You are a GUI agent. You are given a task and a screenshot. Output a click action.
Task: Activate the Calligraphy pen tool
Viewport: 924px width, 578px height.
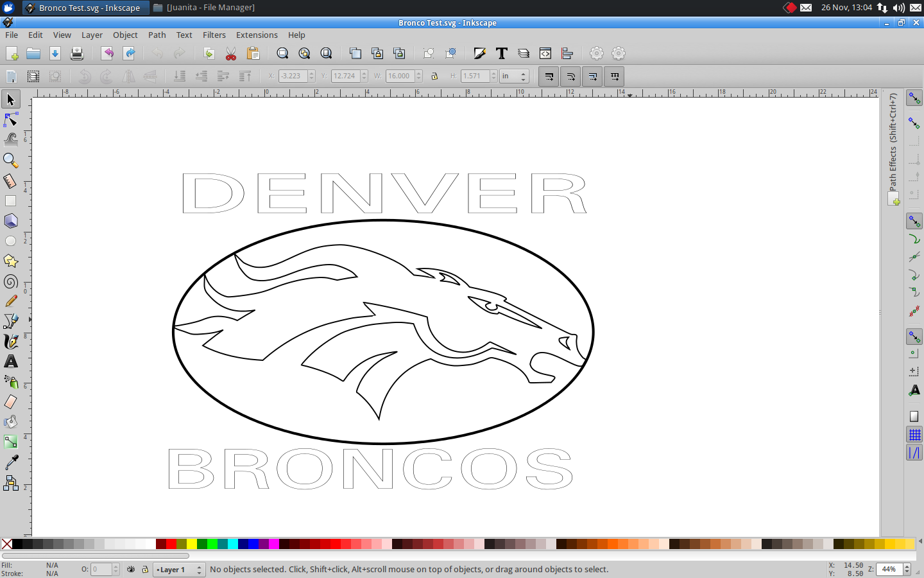pyautogui.click(x=11, y=341)
